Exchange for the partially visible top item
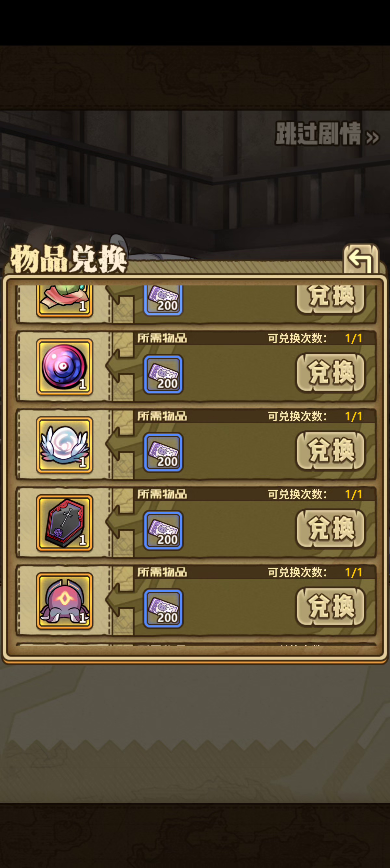Screen dimensions: 390x868 click(x=331, y=299)
